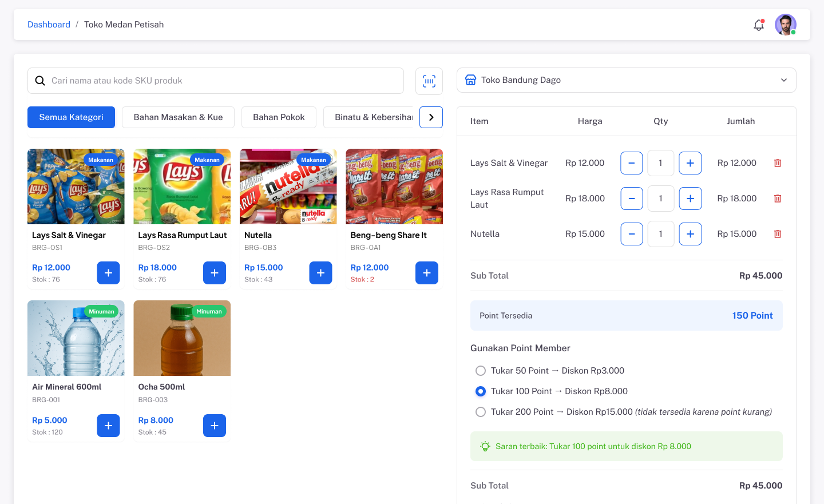Decrease quantity of Nutella in cart

[x=632, y=234]
